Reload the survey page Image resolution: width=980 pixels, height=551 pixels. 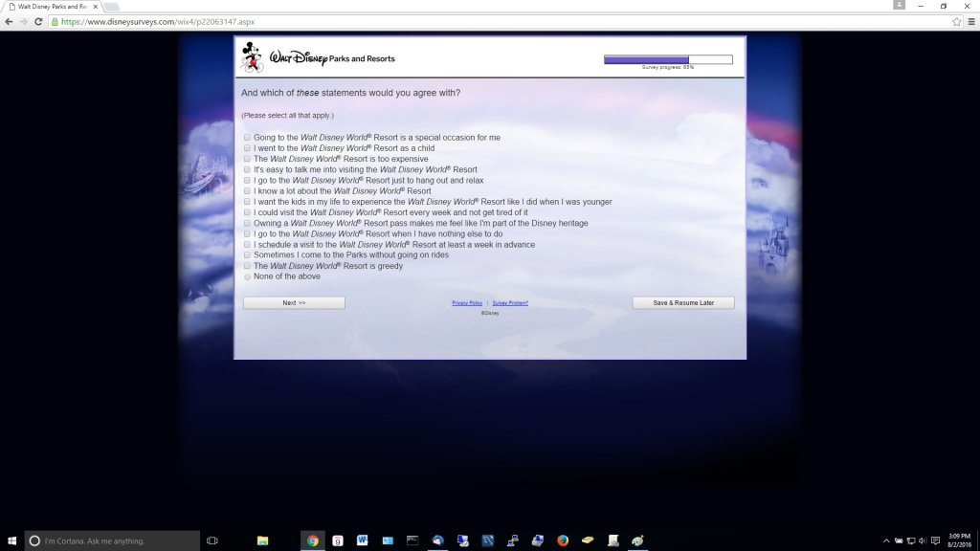pyautogui.click(x=38, y=21)
